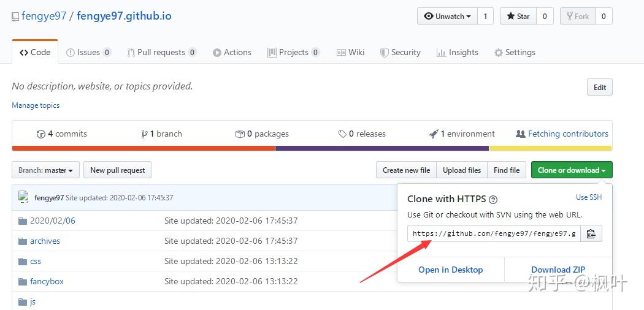Image resolution: width=644 pixels, height=310 pixels.
Task: Click the Download ZIP link
Action: 558,270
